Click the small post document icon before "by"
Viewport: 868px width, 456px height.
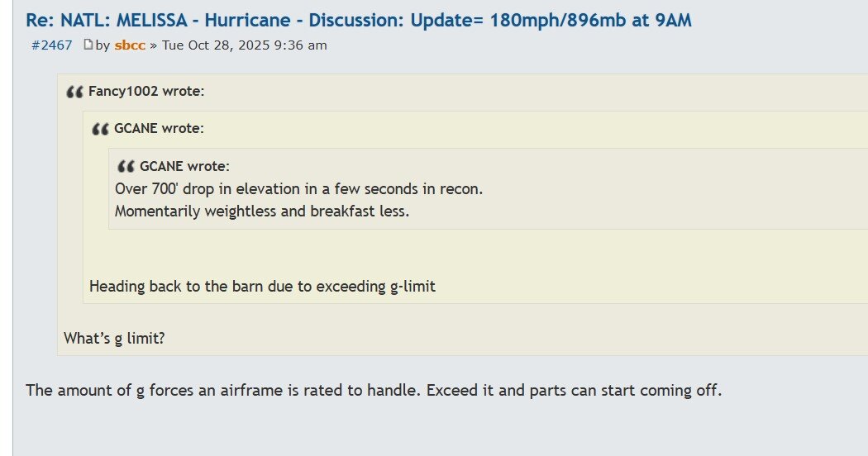(88, 45)
